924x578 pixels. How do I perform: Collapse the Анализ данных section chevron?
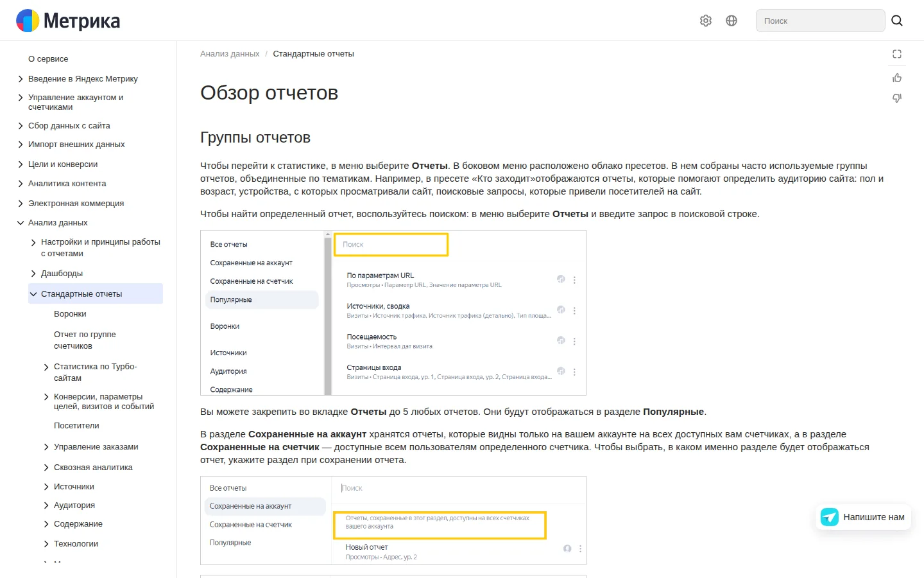[21, 223]
